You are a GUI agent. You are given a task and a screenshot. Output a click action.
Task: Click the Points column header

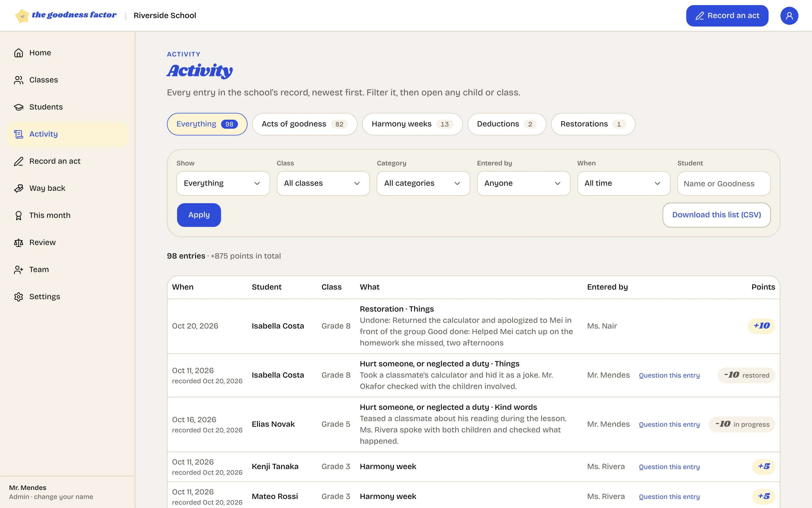[763, 287]
